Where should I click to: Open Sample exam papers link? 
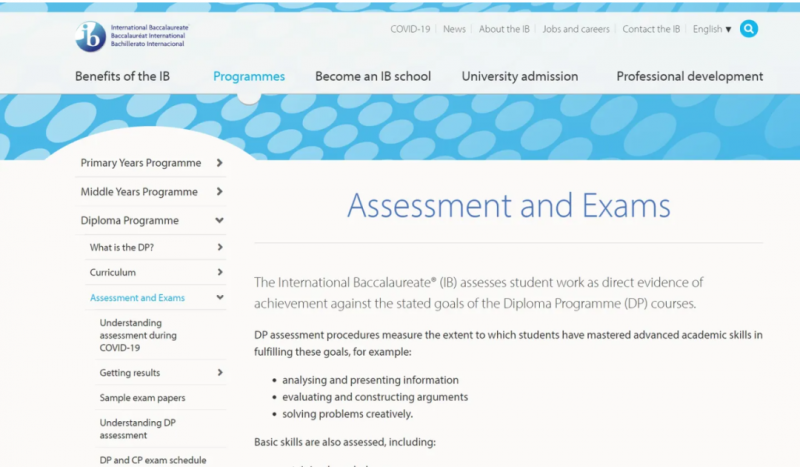pos(142,398)
